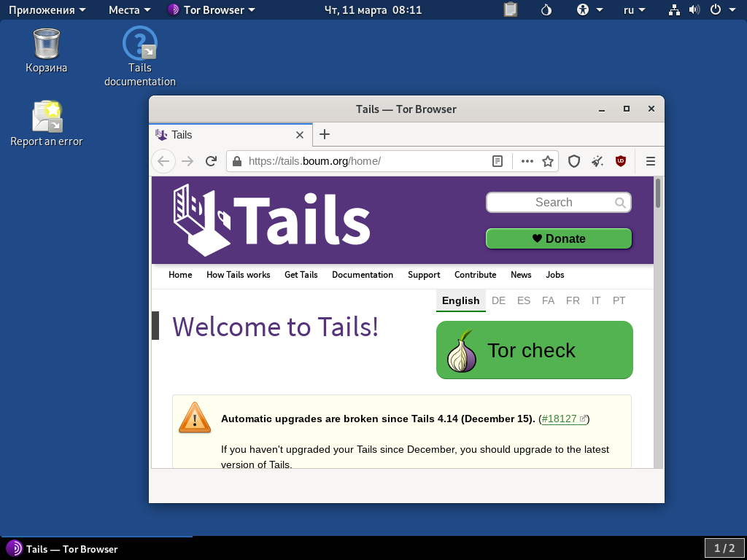The image size is (747, 560).
Task: Click the warning triangle icon in notice
Action: coord(194,418)
